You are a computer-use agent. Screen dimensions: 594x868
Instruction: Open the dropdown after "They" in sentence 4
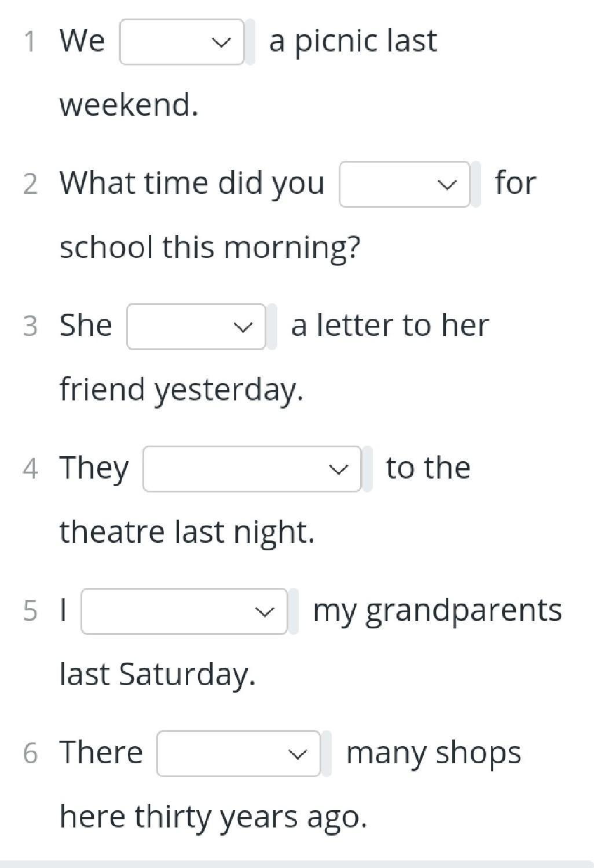[251, 469]
